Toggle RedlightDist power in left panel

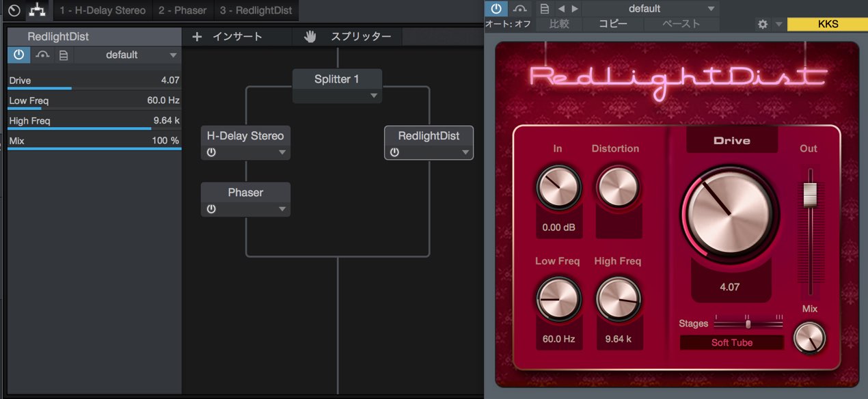tap(18, 55)
